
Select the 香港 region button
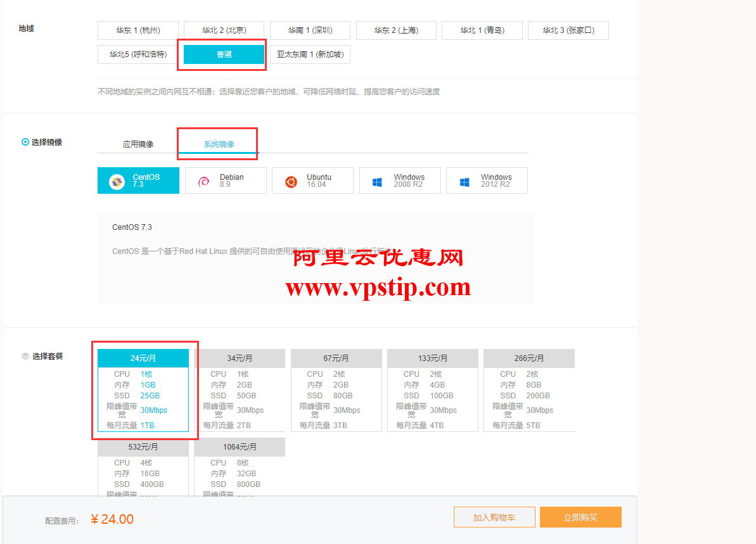pos(224,54)
